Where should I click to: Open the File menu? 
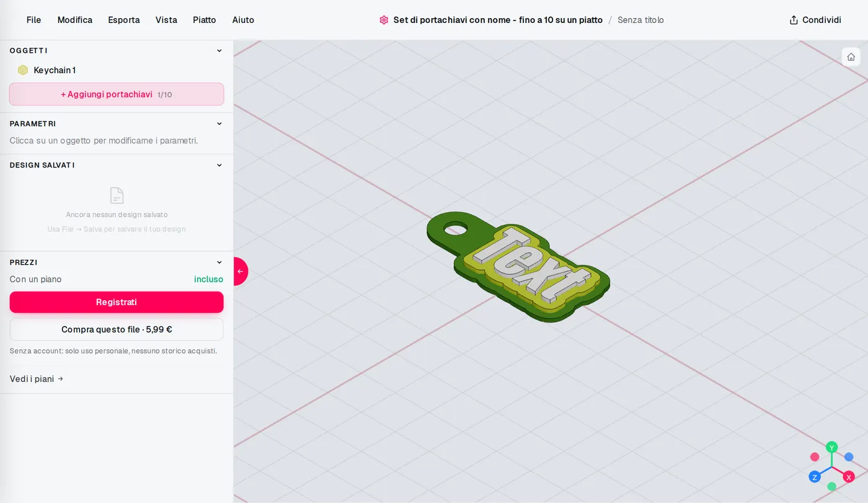click(33, 20)
